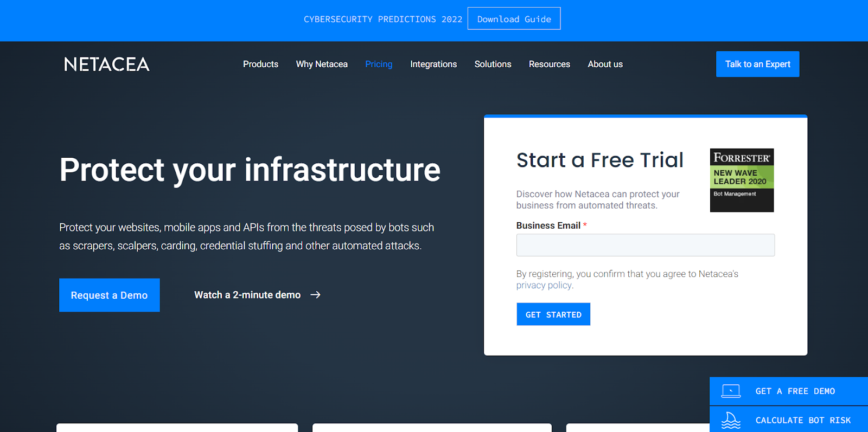This screenshot has width=868, height=432.
Task: Open the About us menu
Action: click(605, 64)
